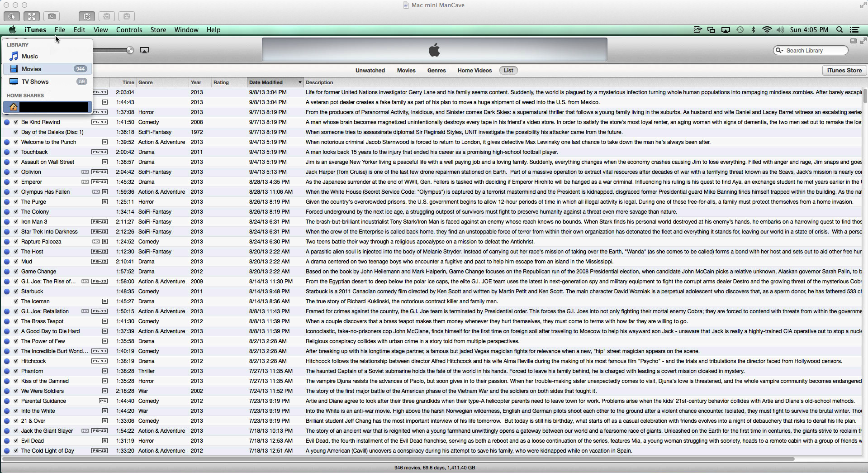
Task: Click the vertical scrollbar thumb
Action: pyautogui.click(x=865, y=96)
